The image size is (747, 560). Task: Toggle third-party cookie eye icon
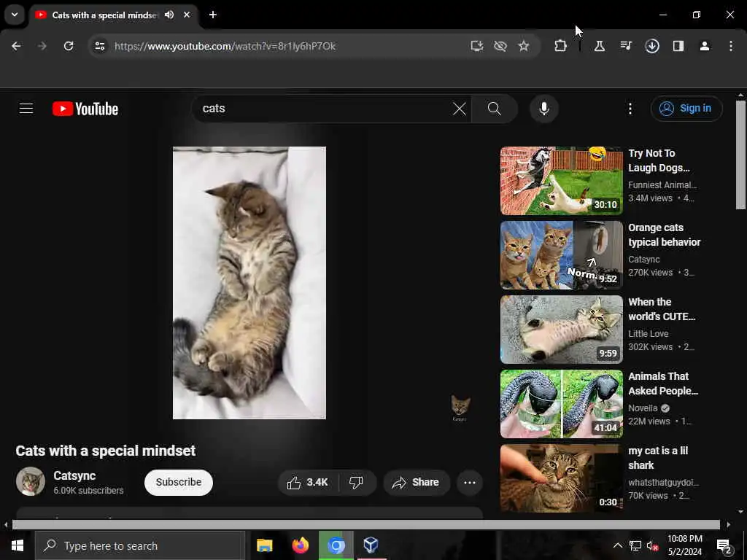pyautogui.click(x=500, y=46)
